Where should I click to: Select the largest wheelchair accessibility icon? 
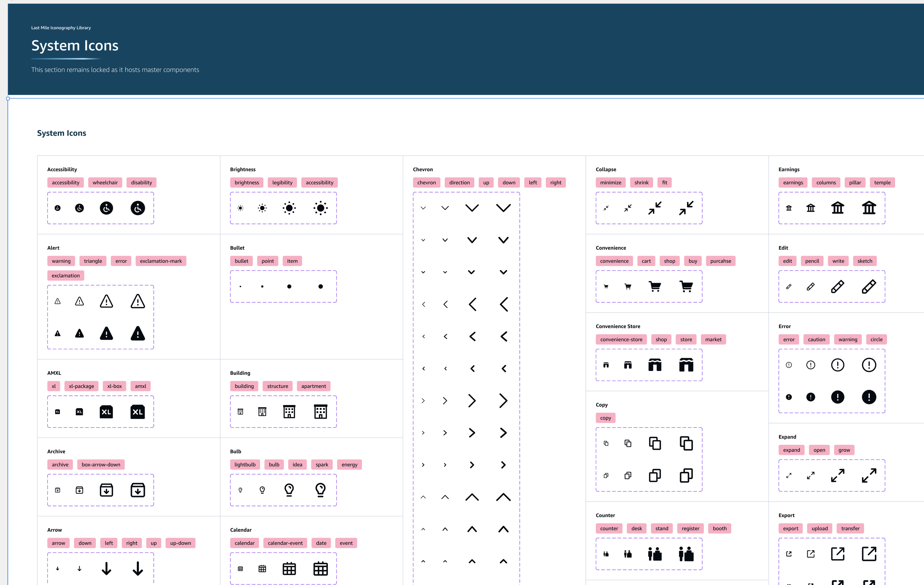pos(138,208)
